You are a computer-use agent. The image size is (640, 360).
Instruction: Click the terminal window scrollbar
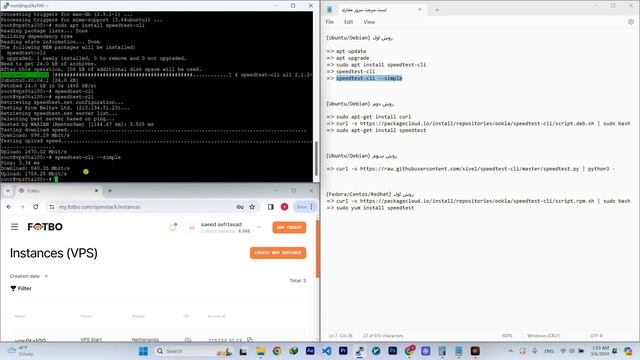pyautogui.click(x=316, y=158)
